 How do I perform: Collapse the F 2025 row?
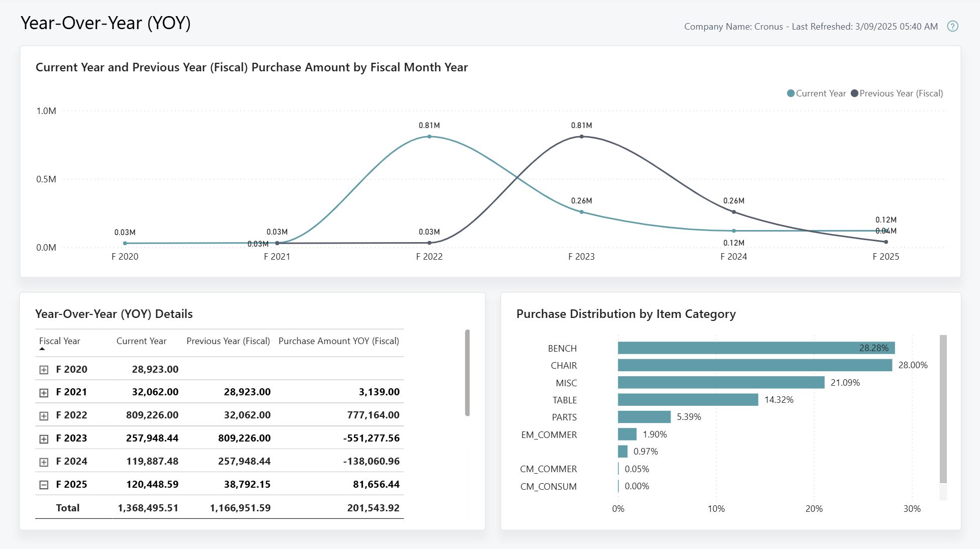[x=43, y=484]
